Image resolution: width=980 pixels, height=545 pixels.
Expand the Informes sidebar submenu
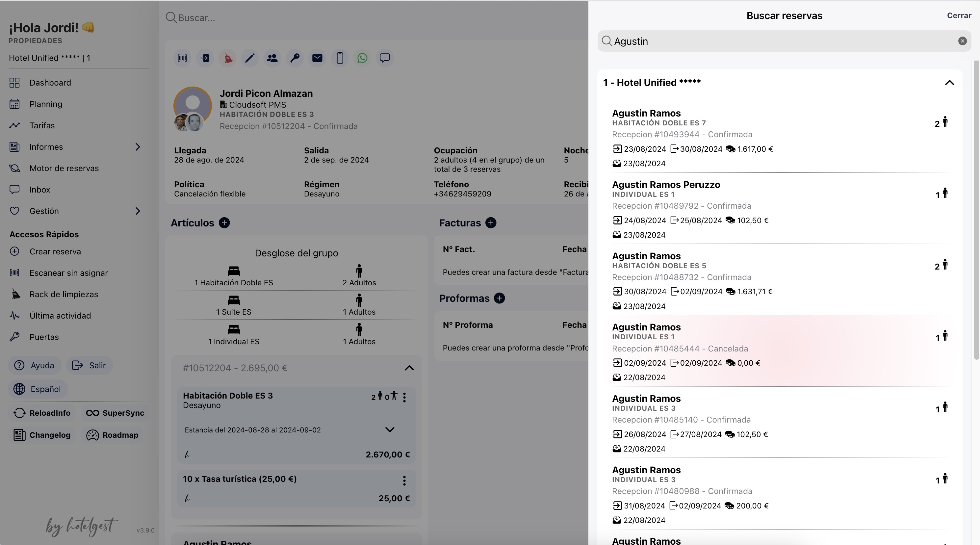pyautogui.click(x=138, y=147)
